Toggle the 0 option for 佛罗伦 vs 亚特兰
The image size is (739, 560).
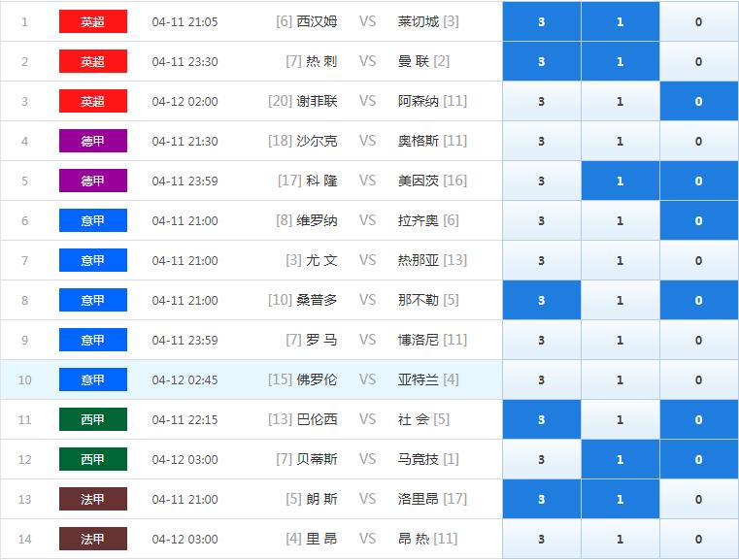[x=699, y=379]
